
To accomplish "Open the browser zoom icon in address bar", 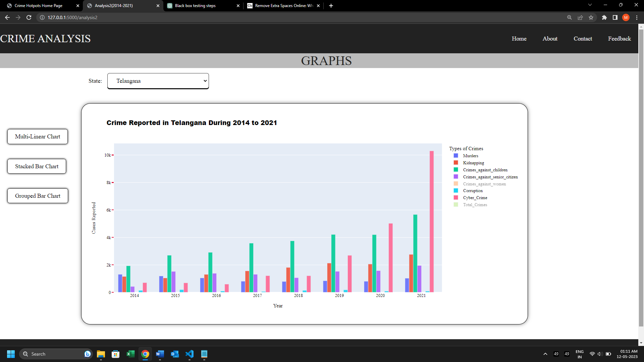I will (x=569, y=17).
